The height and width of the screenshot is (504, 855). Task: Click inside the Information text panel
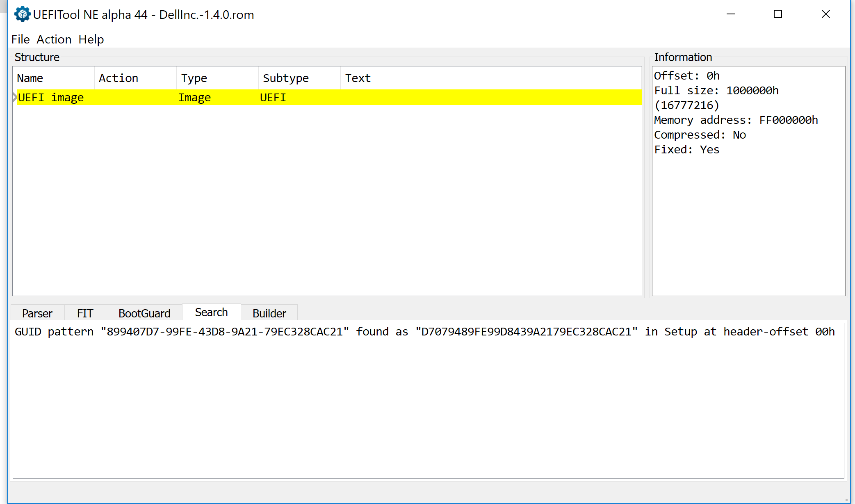pos(748,221)
